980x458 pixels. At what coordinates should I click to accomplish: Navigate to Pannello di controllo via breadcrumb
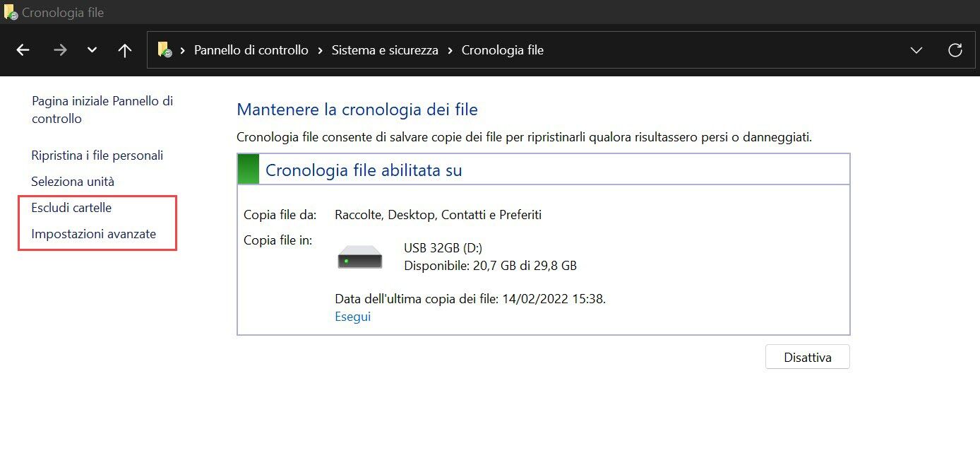(x=251, y=49)
